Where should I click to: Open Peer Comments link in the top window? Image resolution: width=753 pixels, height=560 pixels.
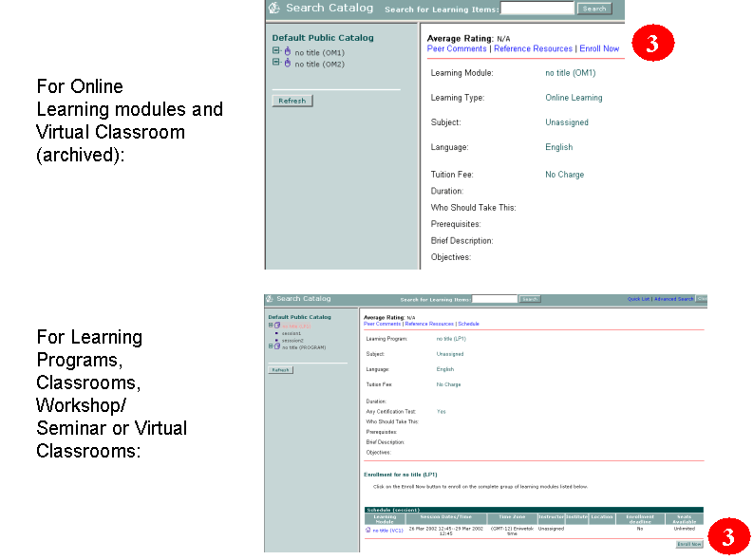click(457, 48)
